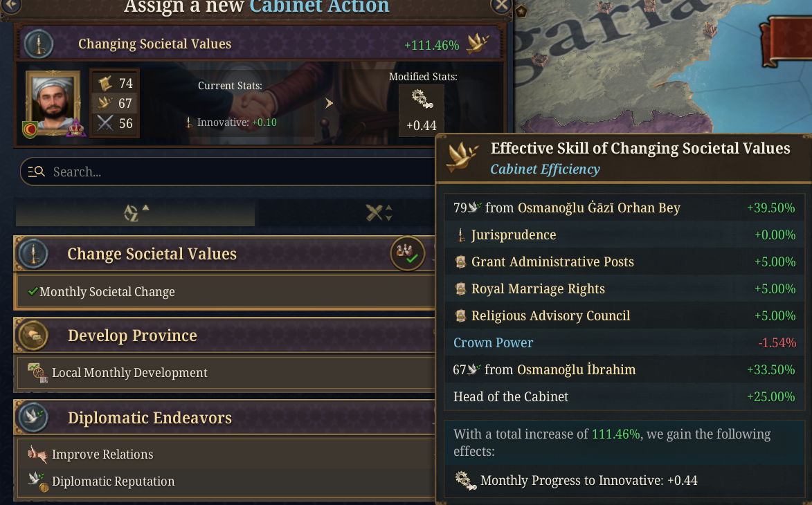Select the adviser's character portrait
Image resolution: width=812 pixels, height=505 pixels.
tap(53, 100)
